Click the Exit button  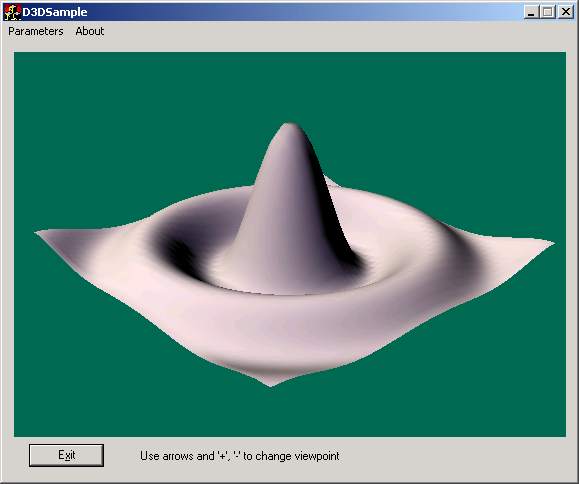tap(66, 455)
